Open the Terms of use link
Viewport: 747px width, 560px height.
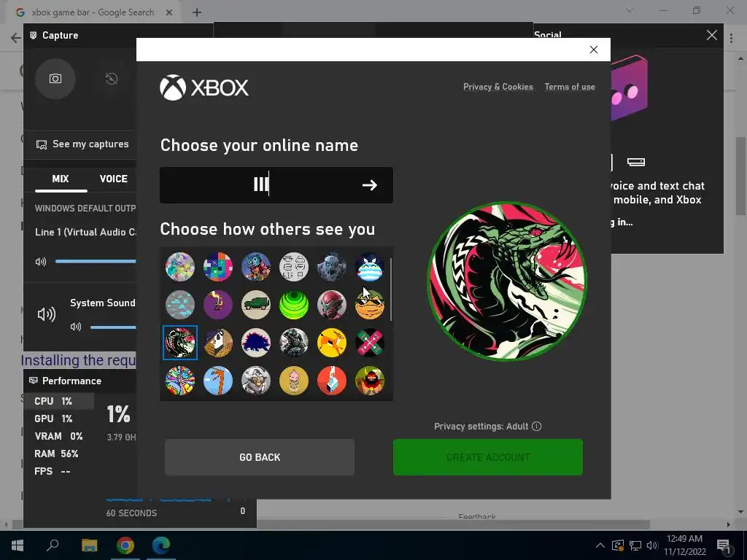[570, 87]
